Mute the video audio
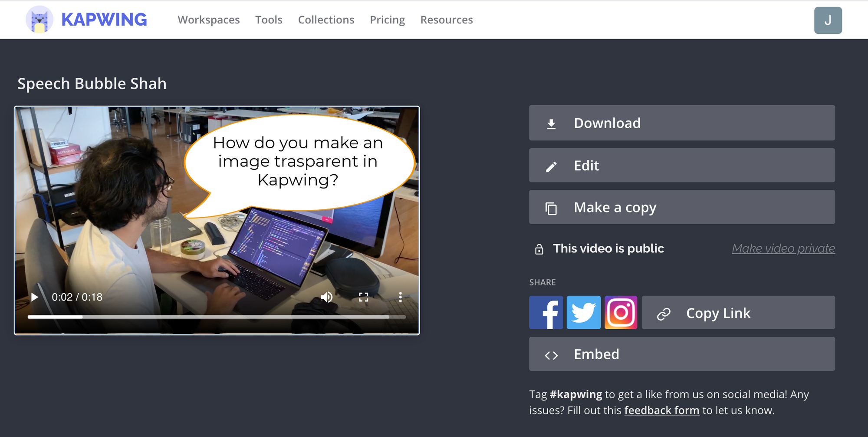Viewport: 868px width, 437px height. click(327, 297)
